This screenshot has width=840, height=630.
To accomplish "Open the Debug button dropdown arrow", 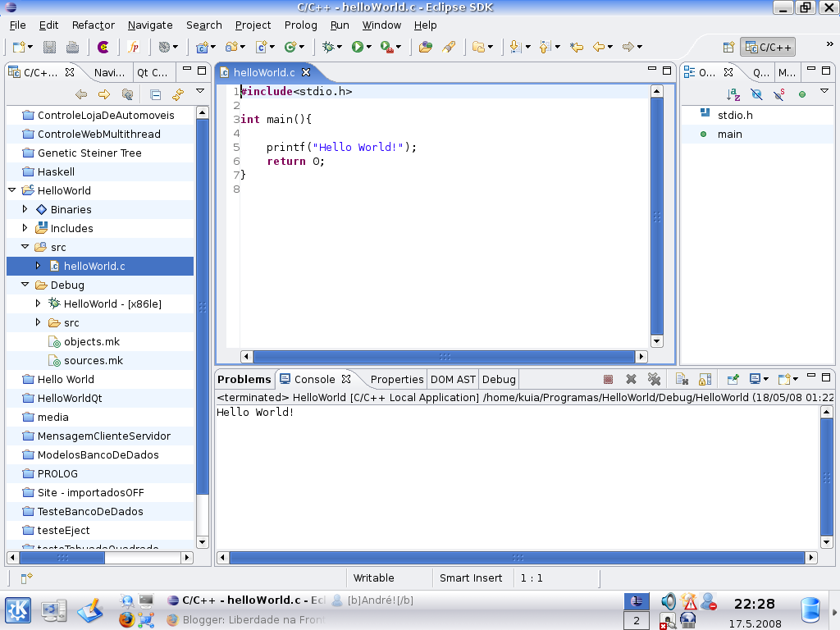I will coord(340,47).
